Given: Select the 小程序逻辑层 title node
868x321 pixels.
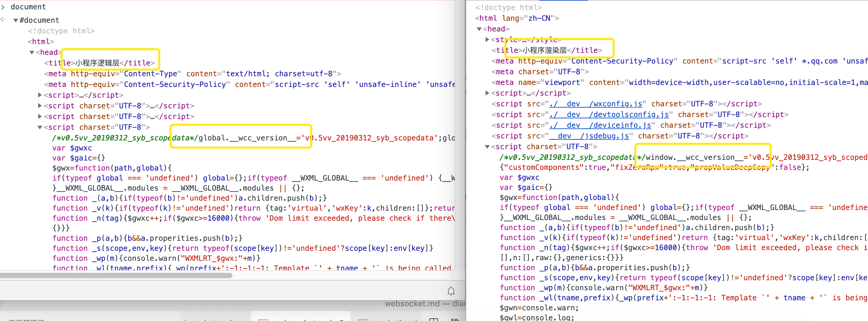Looking at the screenshot, I should click(99, 63).
